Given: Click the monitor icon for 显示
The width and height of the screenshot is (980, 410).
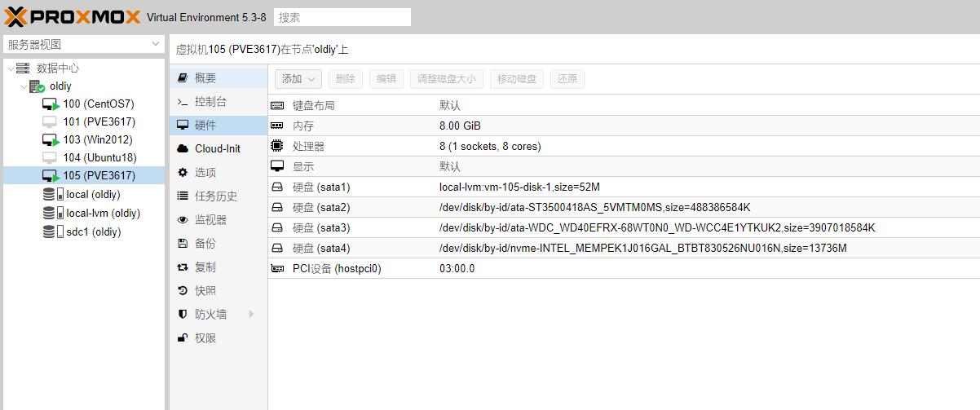Looking at the screenshot, I should point(277,166).
